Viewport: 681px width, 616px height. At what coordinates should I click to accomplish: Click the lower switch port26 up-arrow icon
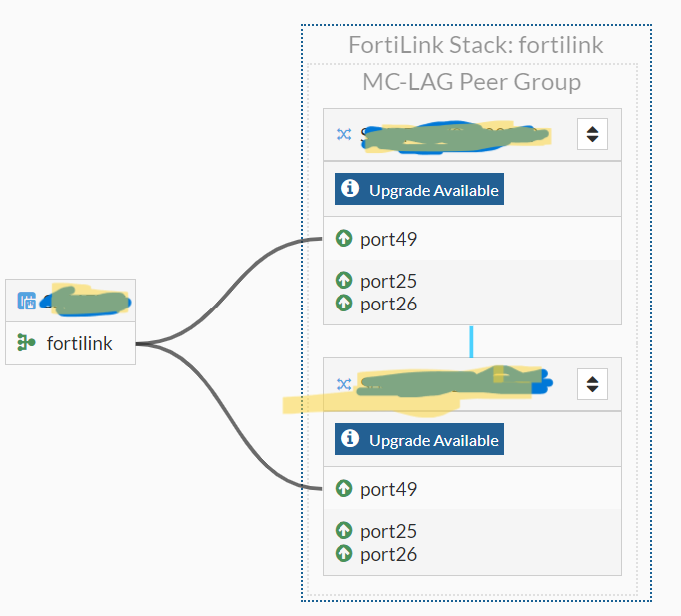click(344, 554)
